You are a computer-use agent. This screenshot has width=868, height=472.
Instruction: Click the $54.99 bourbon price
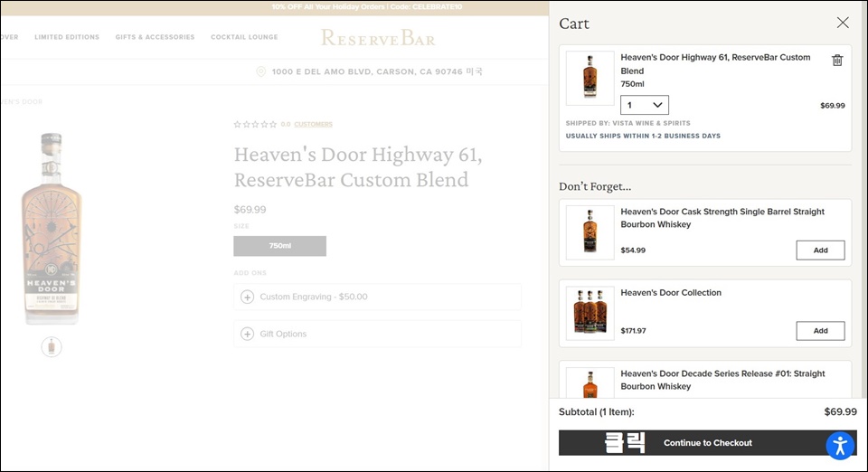(633, 250)
